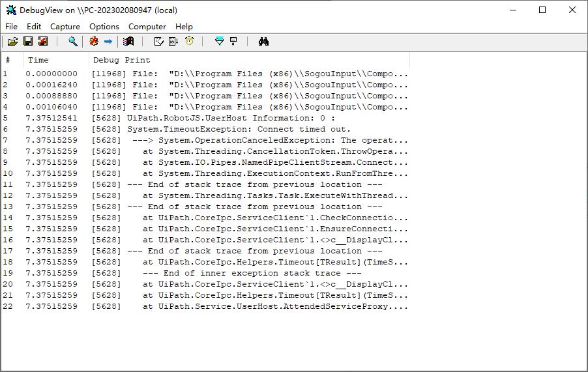Save the debug output with the floppy disk icon

tap(28, 42)
